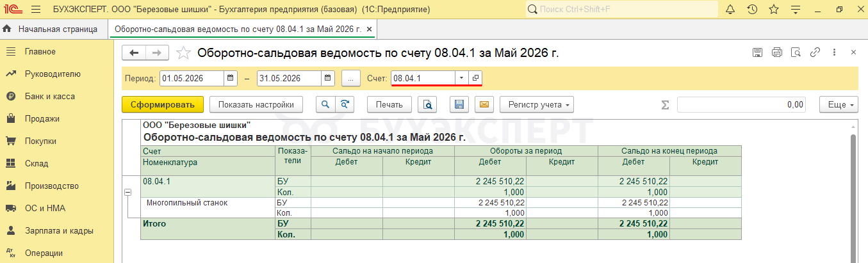This screenshot has height=263, width=868.
Task: Collapse the 08.04.1 group with minus box
Action: (x=128, y=192)
